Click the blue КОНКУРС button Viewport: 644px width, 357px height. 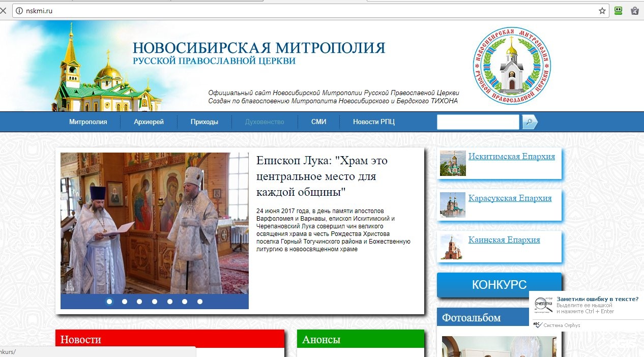point(499,285)
